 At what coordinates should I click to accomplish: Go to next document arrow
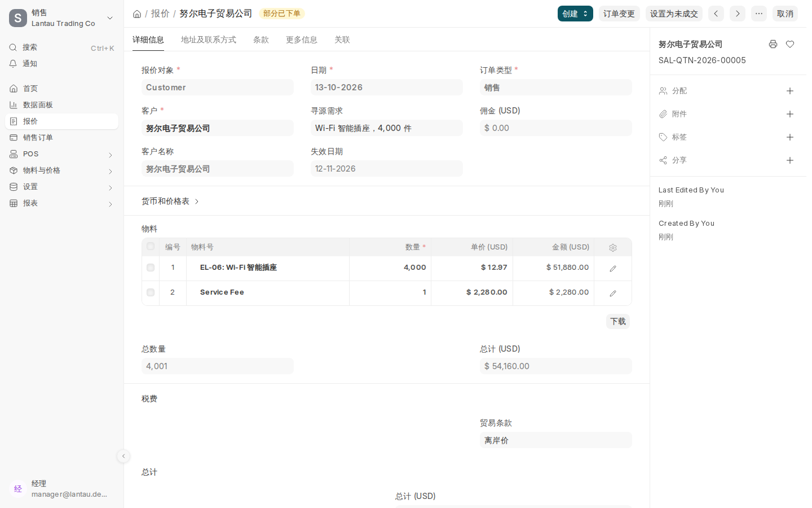(738, 14)
